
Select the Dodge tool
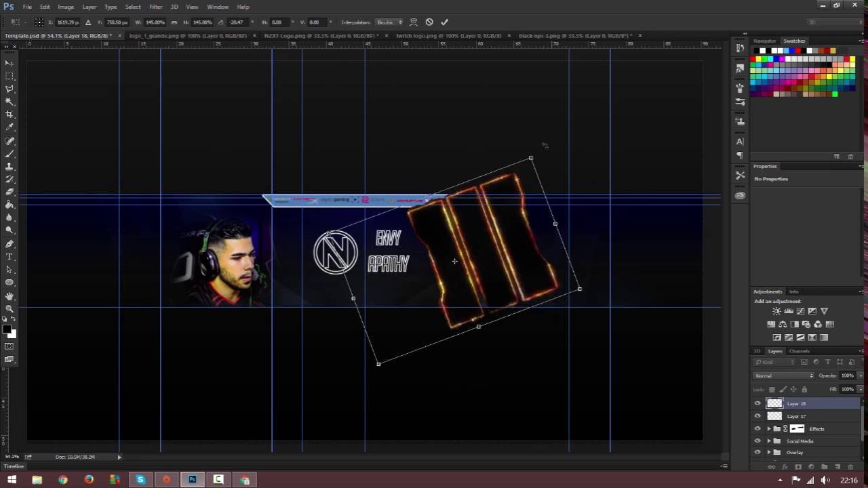(9, 230)
